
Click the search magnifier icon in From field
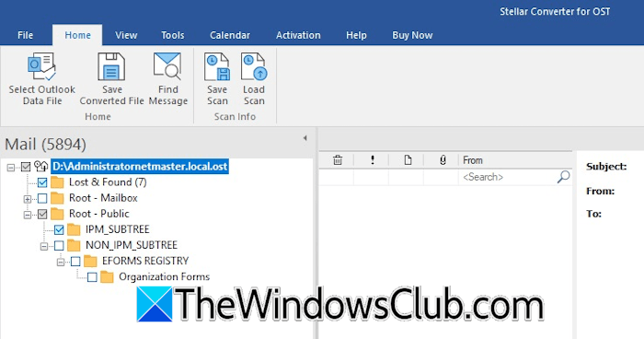(563, 177)
